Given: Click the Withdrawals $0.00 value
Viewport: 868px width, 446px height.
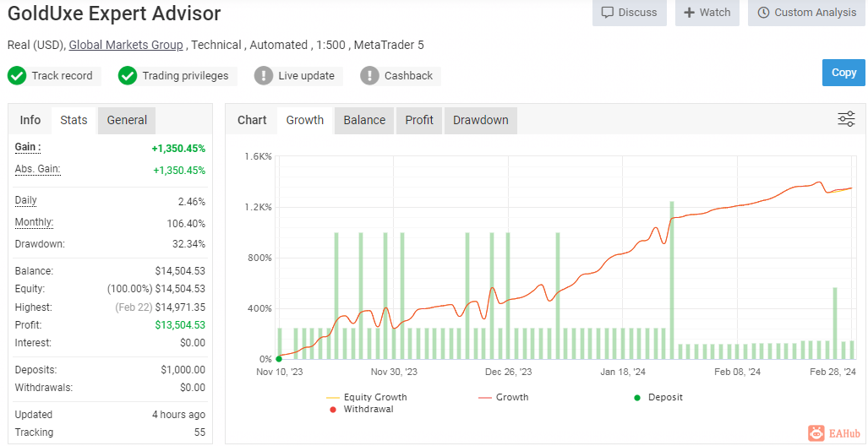Looking at the screenshot, I should point(193,388).
